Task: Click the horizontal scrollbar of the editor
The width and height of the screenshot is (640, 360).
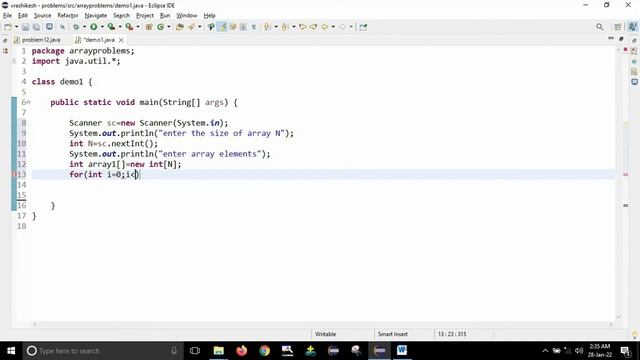Action: coord(322,324)
